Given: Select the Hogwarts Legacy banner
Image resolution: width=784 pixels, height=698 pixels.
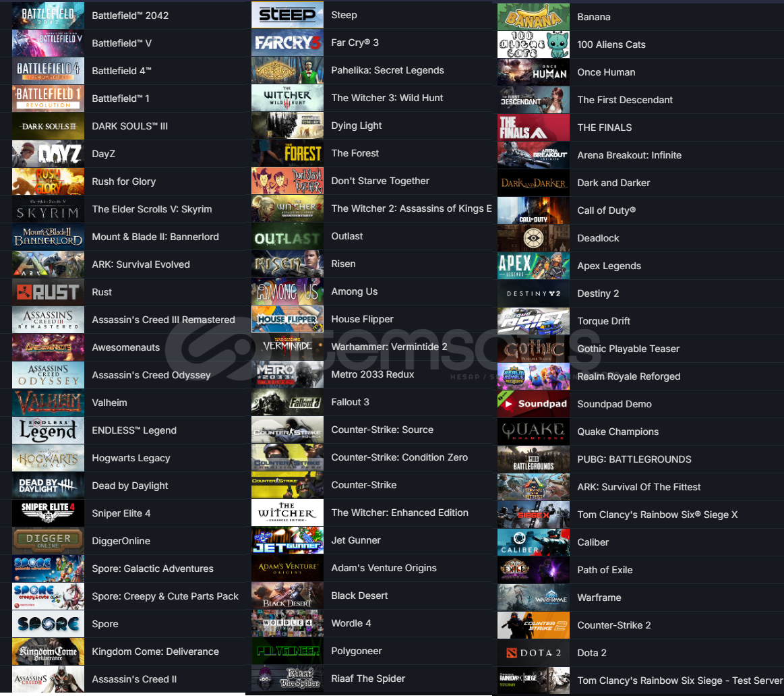Looking at the screenshot, I should pyautogui.click(x=48, y=458).
